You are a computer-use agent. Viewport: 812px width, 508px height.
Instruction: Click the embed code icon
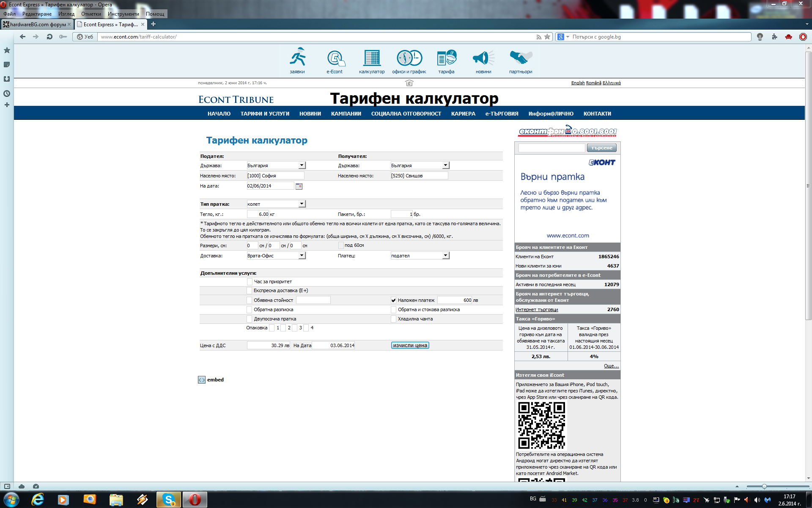point(202,380)
